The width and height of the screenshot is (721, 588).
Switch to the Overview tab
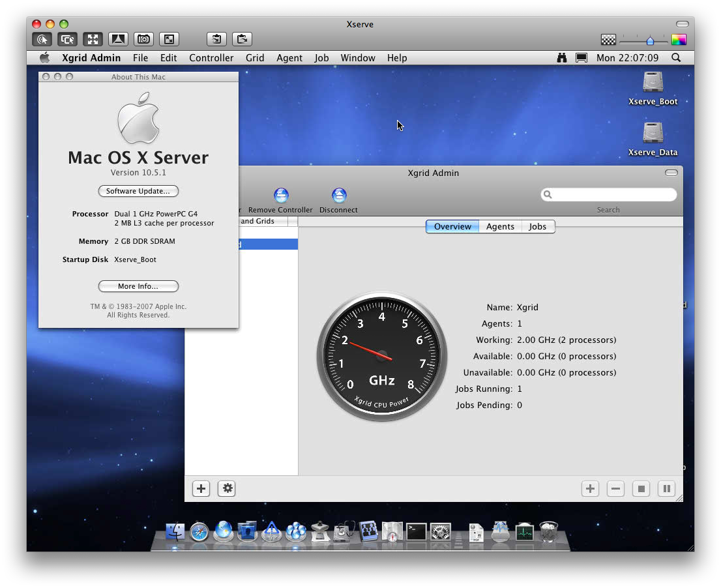pos(452,227)
